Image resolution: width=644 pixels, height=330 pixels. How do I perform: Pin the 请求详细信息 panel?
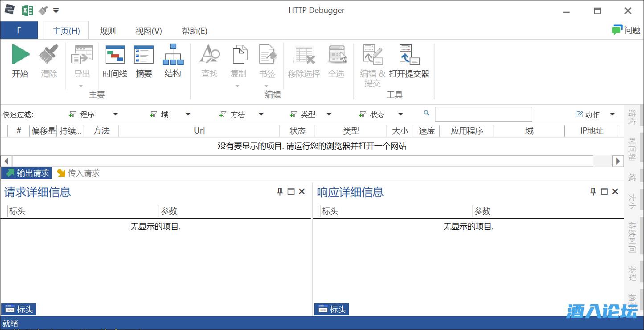tap(279, 191)
